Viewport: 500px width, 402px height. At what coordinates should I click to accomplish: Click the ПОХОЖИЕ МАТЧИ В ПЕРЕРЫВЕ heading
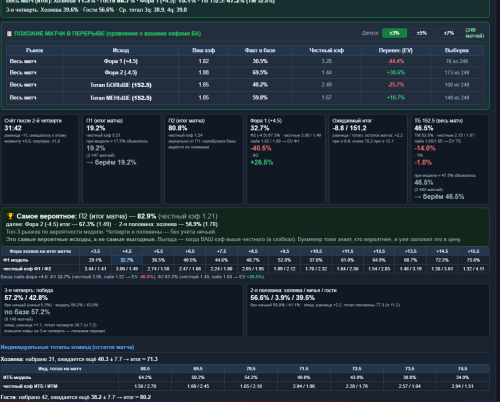click(x=107, y=34)
